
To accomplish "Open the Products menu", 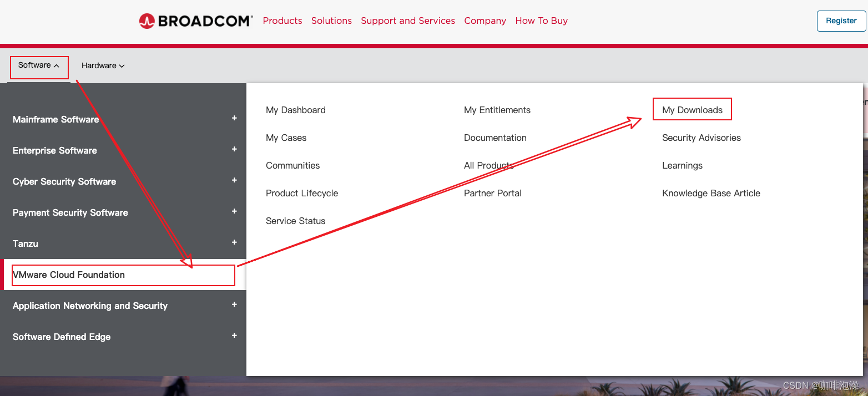I will point(282,21).
